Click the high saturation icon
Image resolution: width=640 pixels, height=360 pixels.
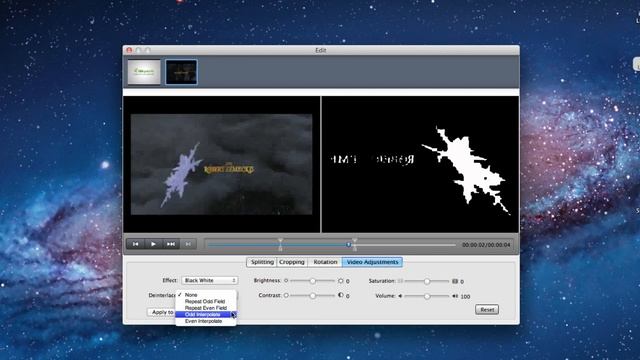(455, 281)
